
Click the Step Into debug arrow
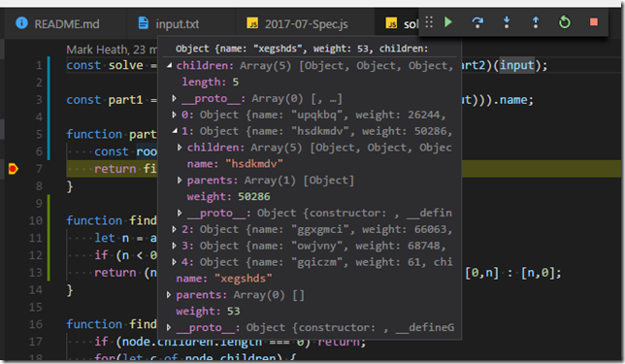(507, 22)
